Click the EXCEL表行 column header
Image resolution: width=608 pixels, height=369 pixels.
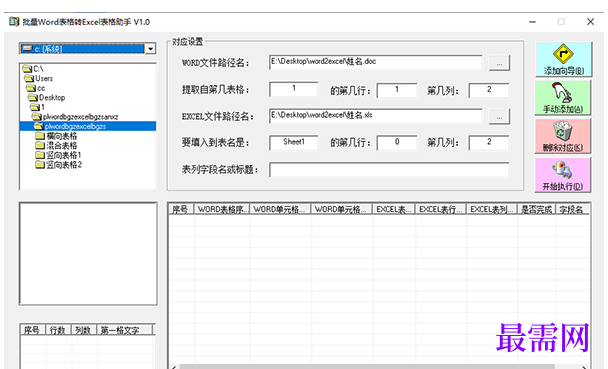pyautogui.click(x=441, y=209)
